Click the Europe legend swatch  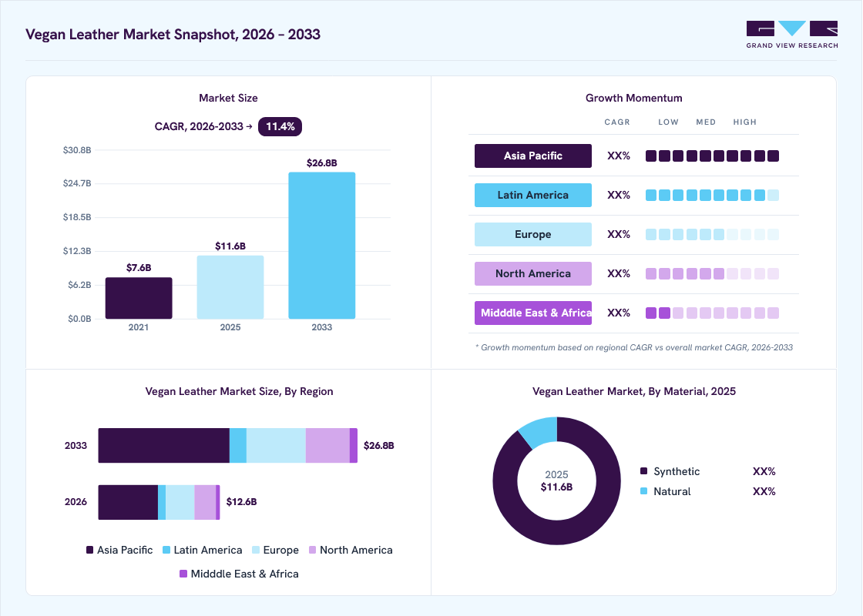[255, 550]
